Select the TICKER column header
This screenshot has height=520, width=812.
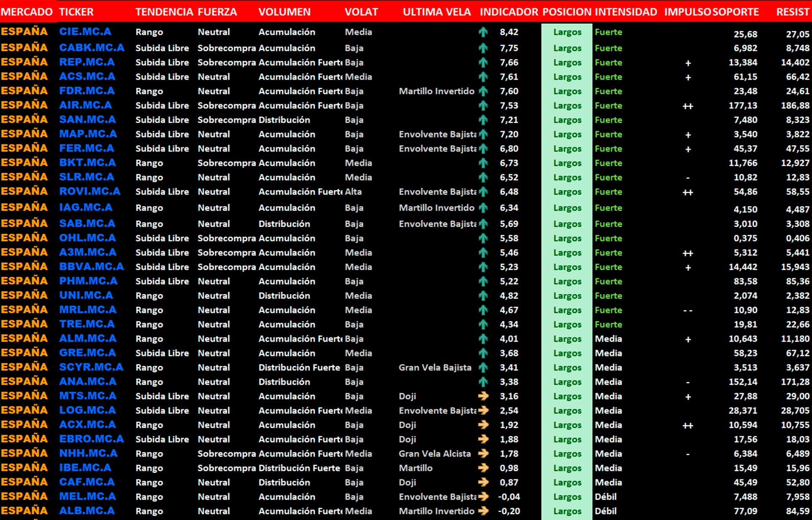[76, 12]
